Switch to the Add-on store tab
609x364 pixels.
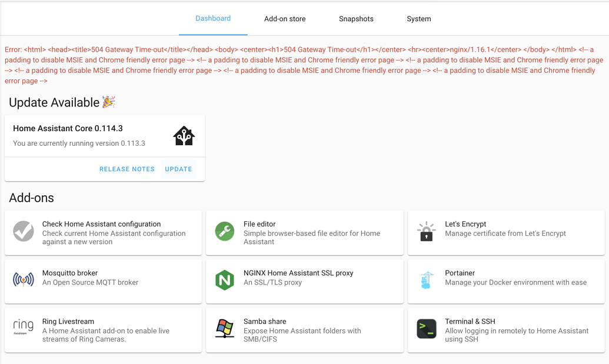pyautogui.click(x=285, y=18)
